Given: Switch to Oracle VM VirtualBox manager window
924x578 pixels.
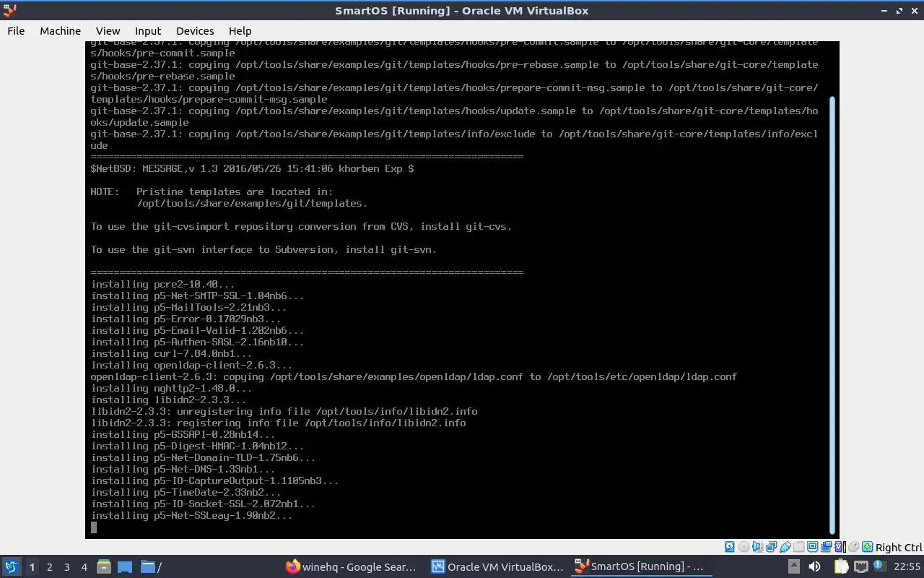Looking at the screenshot, I should (497, 566).
